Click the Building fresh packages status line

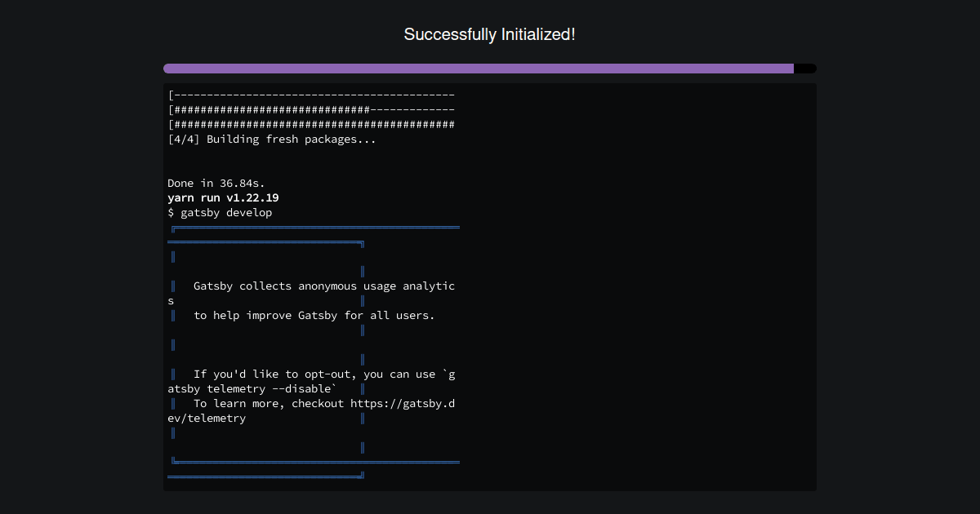271,139
